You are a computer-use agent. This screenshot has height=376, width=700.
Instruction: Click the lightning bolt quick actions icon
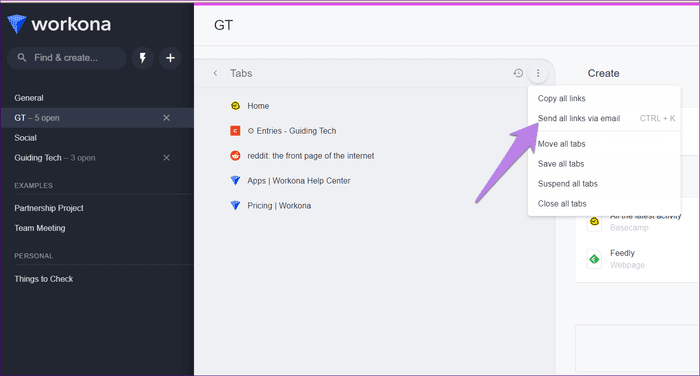143,58
